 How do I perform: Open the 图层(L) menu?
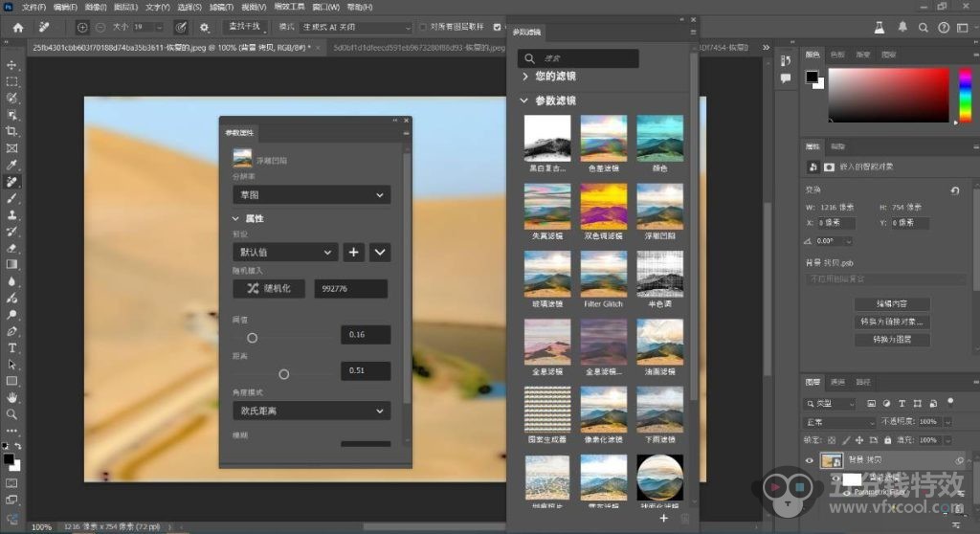(x=125, y=7)
